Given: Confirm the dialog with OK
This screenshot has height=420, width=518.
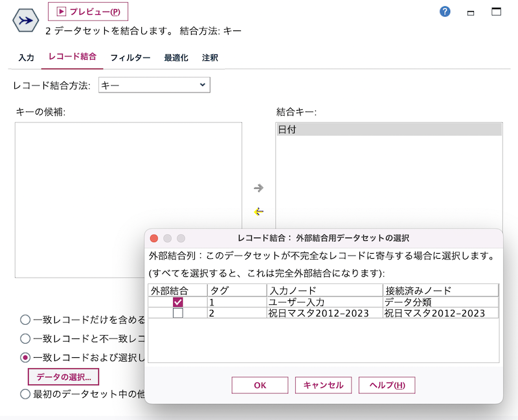Looking at the screenshot, I should point(260,384).
